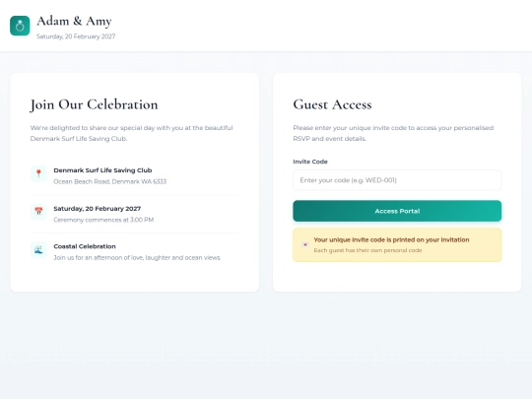This screenshot has height=399, width=532.
Task: Click the location pin icon
Action: coord(38,173)
